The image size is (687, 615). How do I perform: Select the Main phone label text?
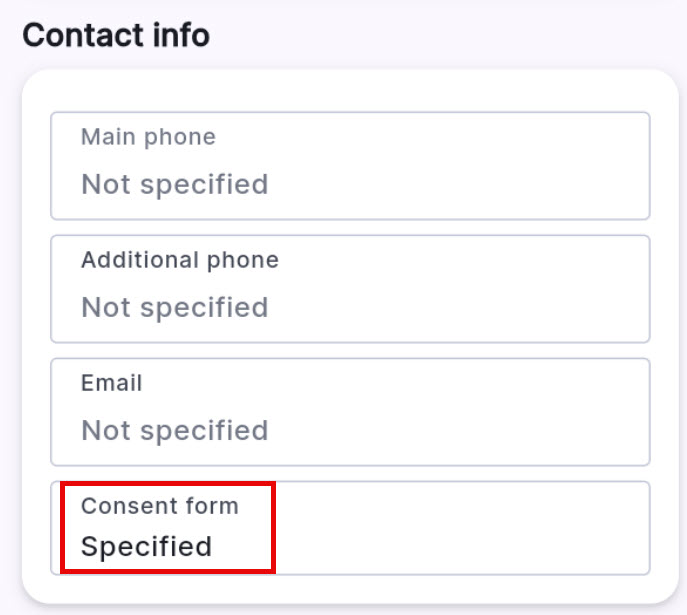pos(148,137)
